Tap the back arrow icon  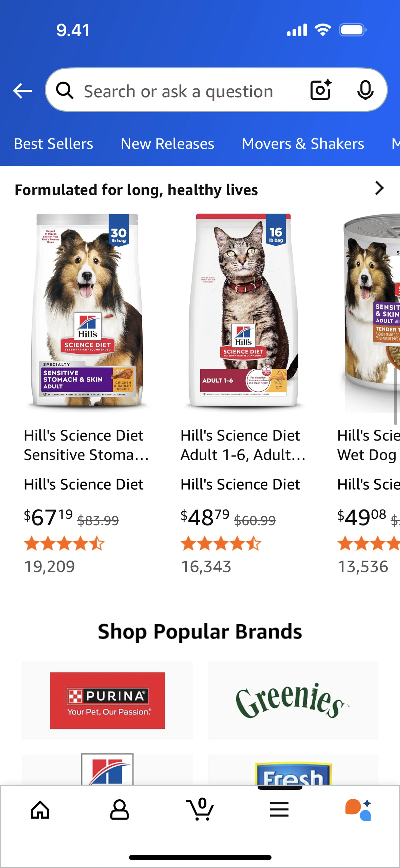pyautogui.click(x=22, y=91)
